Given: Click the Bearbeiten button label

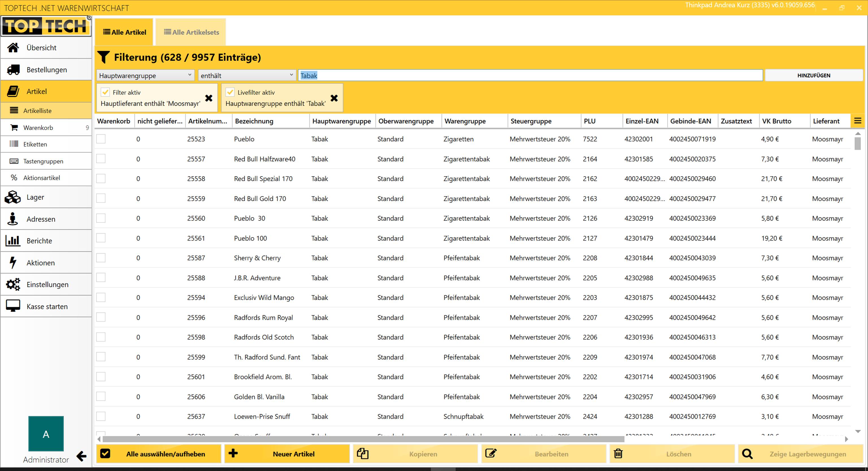Looking at the screenshot, I should pyautogui.click(x=551, y=454).
